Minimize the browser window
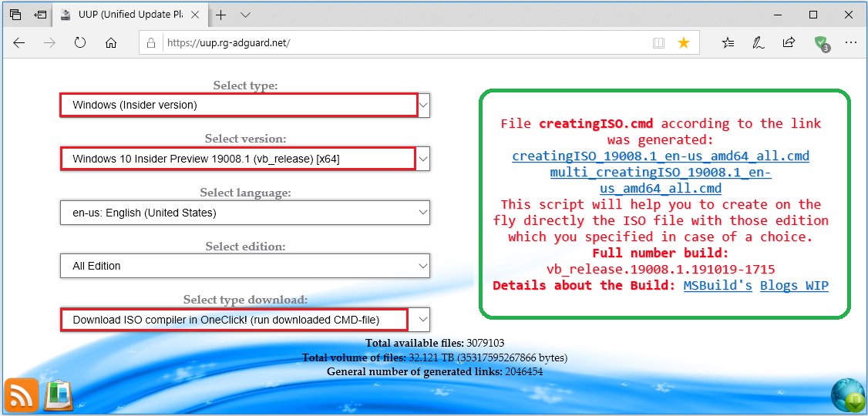The height and width of the screenshot is (416, 868). point(777,15)
